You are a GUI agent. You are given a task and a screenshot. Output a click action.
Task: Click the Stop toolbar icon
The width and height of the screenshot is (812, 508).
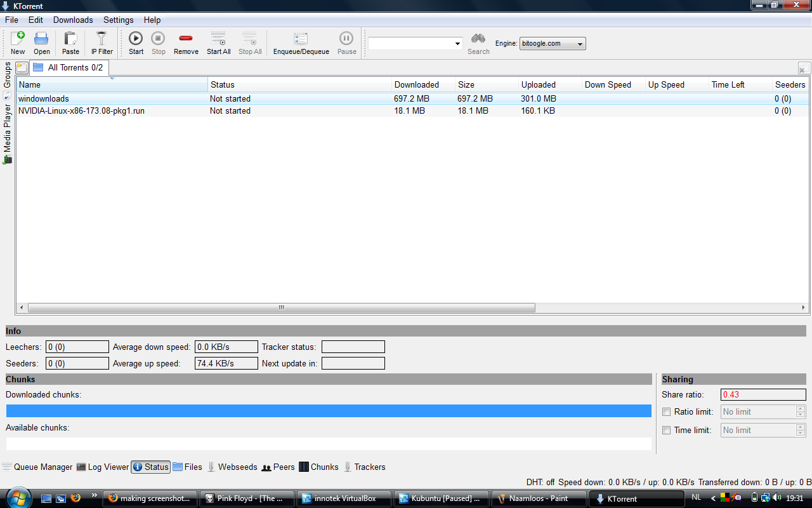tap(158, 43)
